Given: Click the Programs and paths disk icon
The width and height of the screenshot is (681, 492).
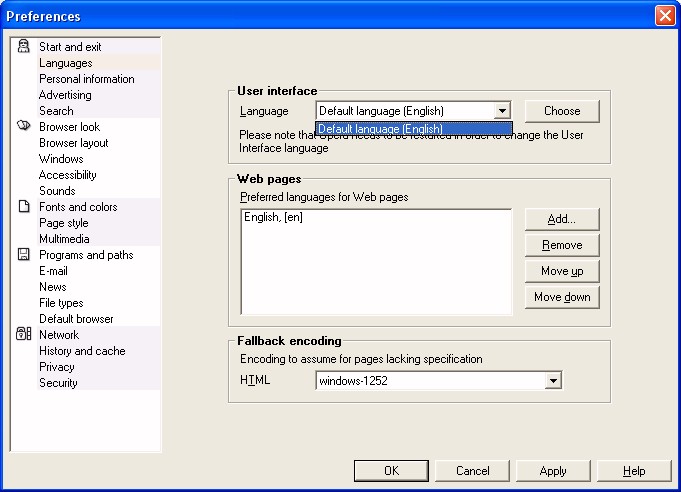Looking at the screenshot, I should tap(23, 254).
